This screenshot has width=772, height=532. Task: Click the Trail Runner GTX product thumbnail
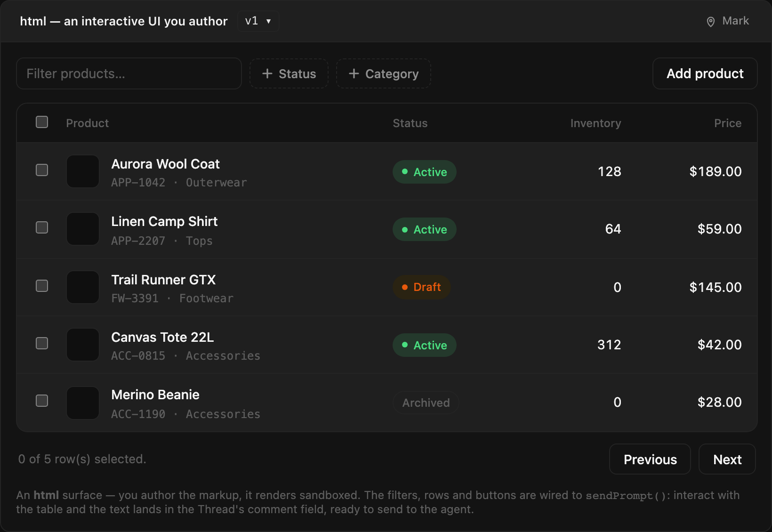[x=83, y=287]
